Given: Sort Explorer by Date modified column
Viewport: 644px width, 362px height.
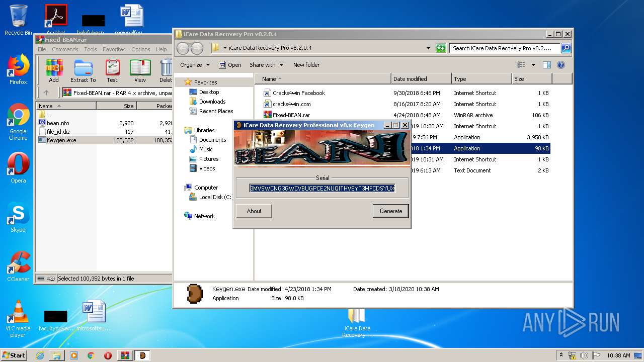Looking at the screenshot, I should [421, 79].
